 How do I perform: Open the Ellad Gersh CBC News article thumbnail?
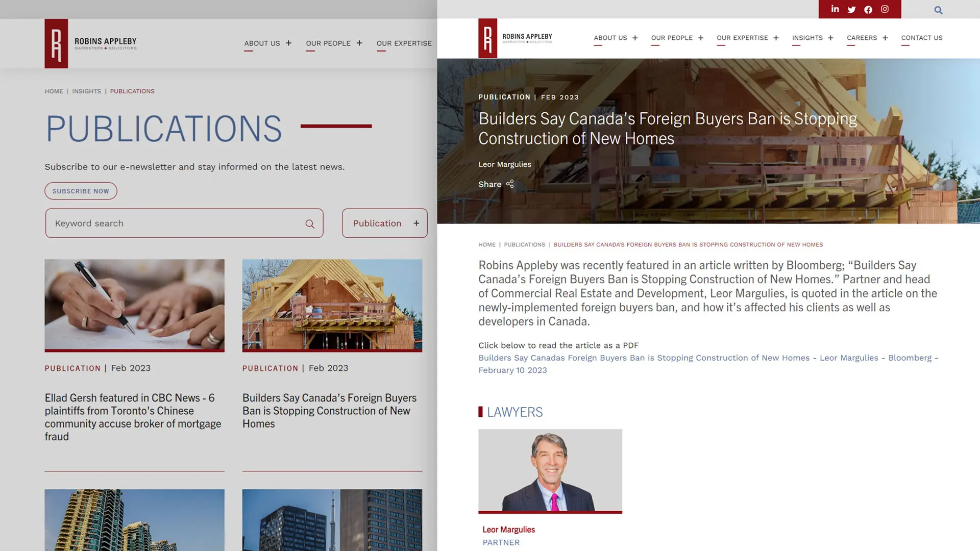coord(134,305)
